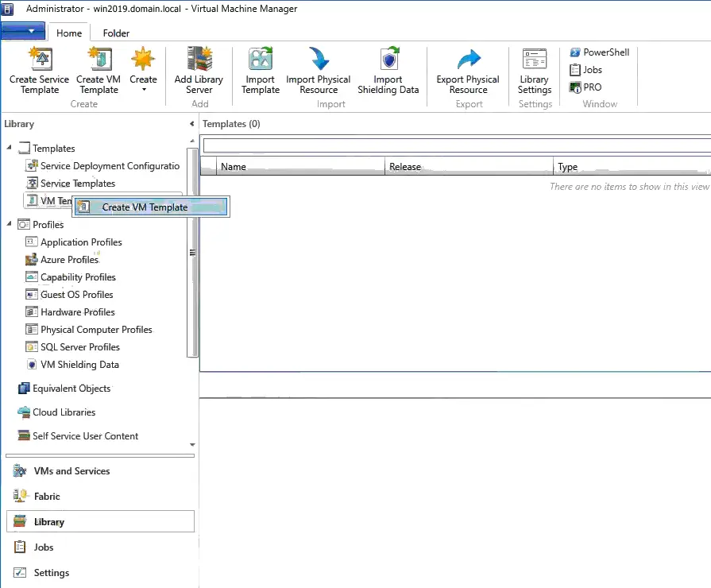
Task: Click the Export Physical Resource arrow icon
Action: tap(469, 59)
